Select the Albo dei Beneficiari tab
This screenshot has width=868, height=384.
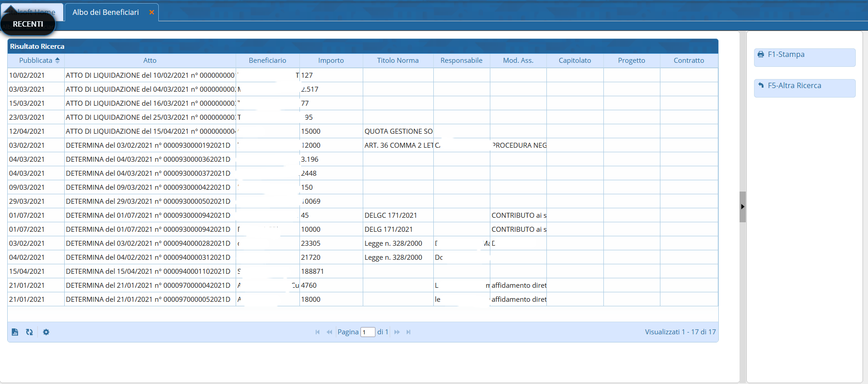(x=106, y=12)
